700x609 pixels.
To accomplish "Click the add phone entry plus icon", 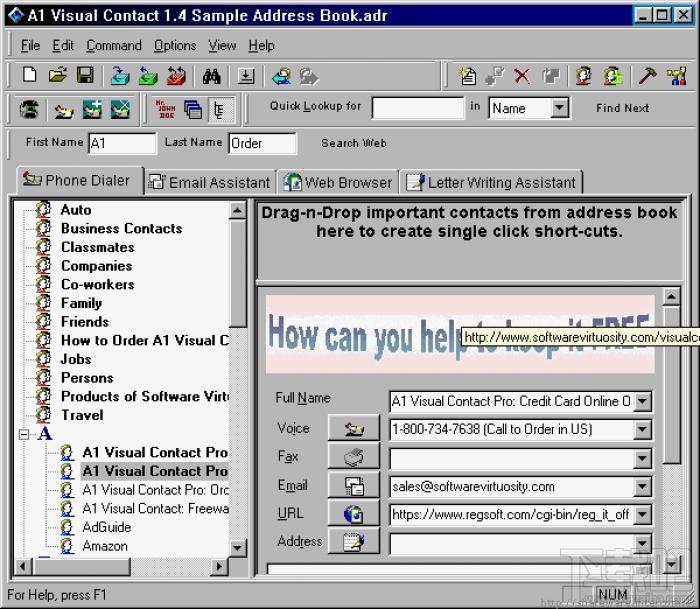I will pos(92,109).
